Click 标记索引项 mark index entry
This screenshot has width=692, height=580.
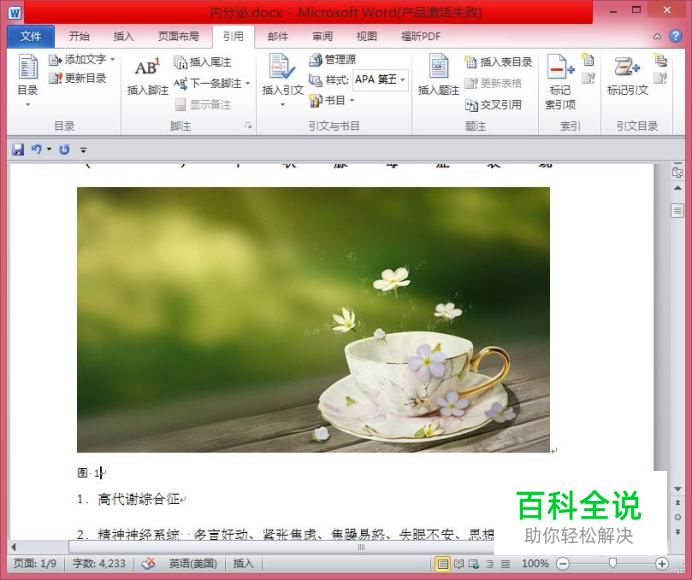tap(560, 81)
